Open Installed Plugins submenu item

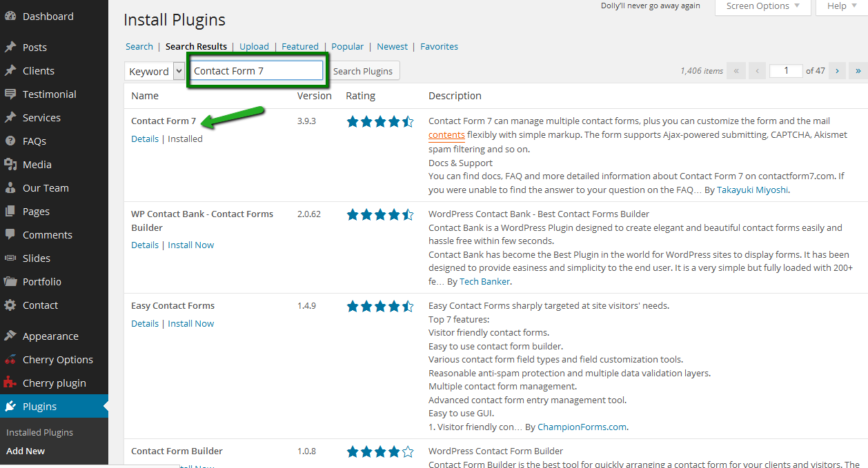(x=40, y=433)
